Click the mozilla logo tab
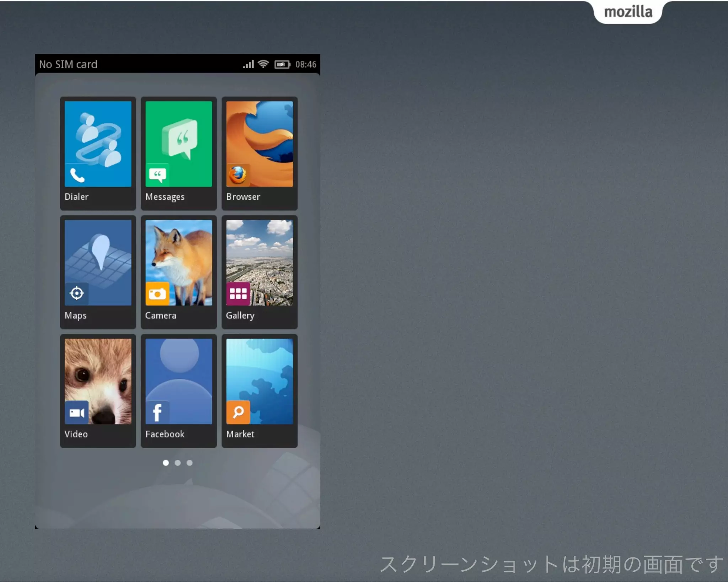 628,12
